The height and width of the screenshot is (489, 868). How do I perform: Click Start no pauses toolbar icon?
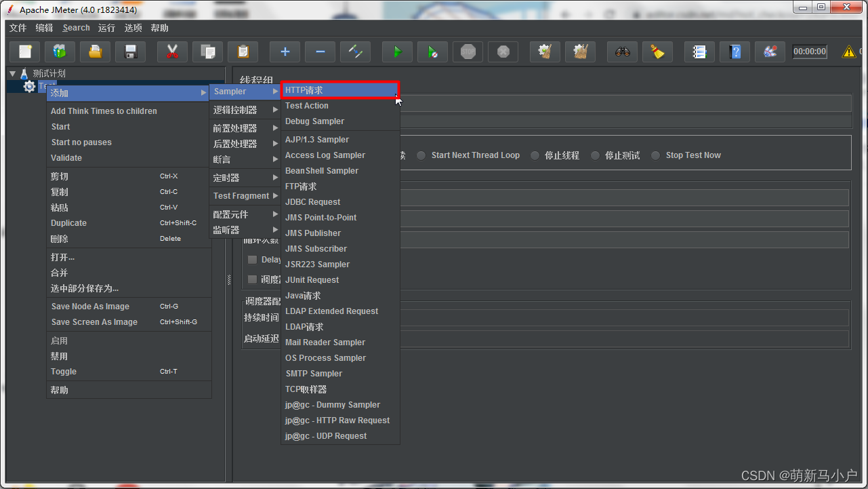(x=432, y=52)
